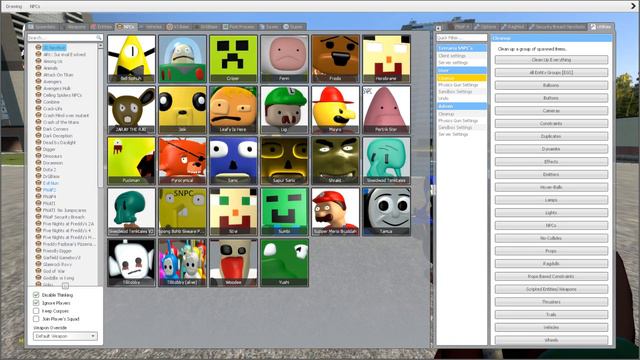Click the Ragdolls cleanup button
Viewport: 640px width, 360px height.
[x=551, y=264]
